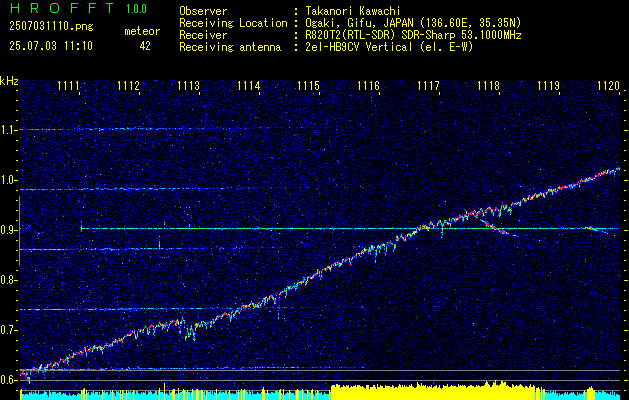This screenshot has height=400, width=629.
Task: Click time axis label 1114
Action: coord(249,85)
